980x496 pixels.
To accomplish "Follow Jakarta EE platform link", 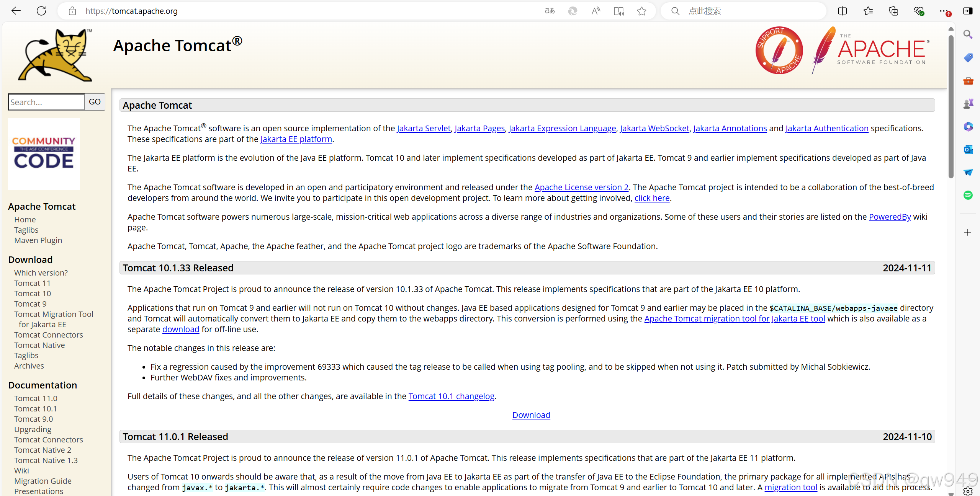I will [296, 139].
